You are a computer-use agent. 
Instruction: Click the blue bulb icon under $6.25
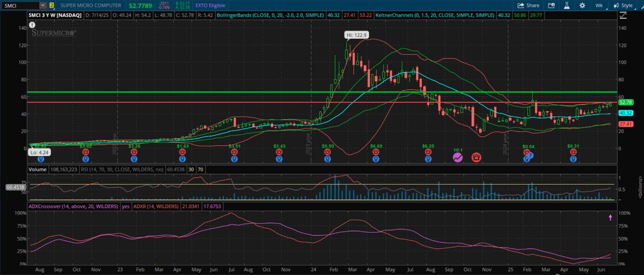tap(428, 159)
